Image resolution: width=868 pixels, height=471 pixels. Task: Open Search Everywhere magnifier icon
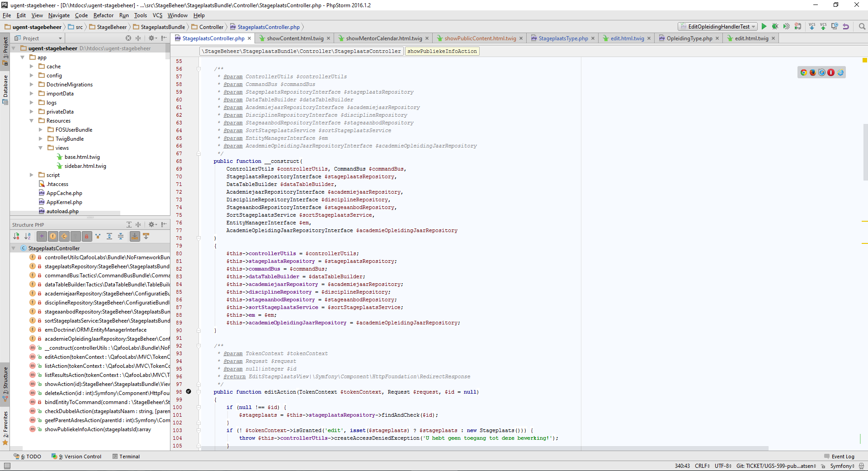[862, 27]
